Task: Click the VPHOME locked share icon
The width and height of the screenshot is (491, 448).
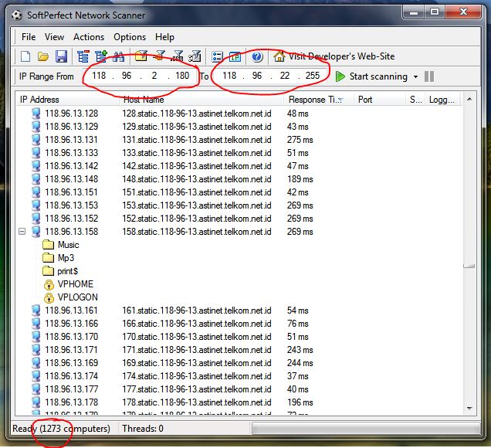Action: pos(49,284)
